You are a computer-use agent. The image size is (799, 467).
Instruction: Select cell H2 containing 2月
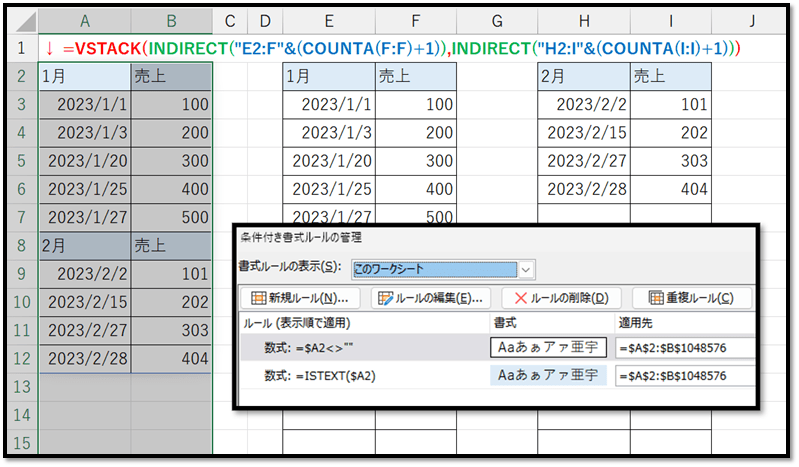pyautogui.click(x=584, y=77)
